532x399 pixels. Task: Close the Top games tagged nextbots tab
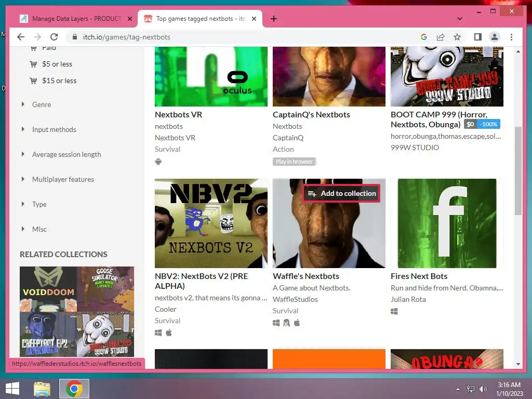click(254, 19)
